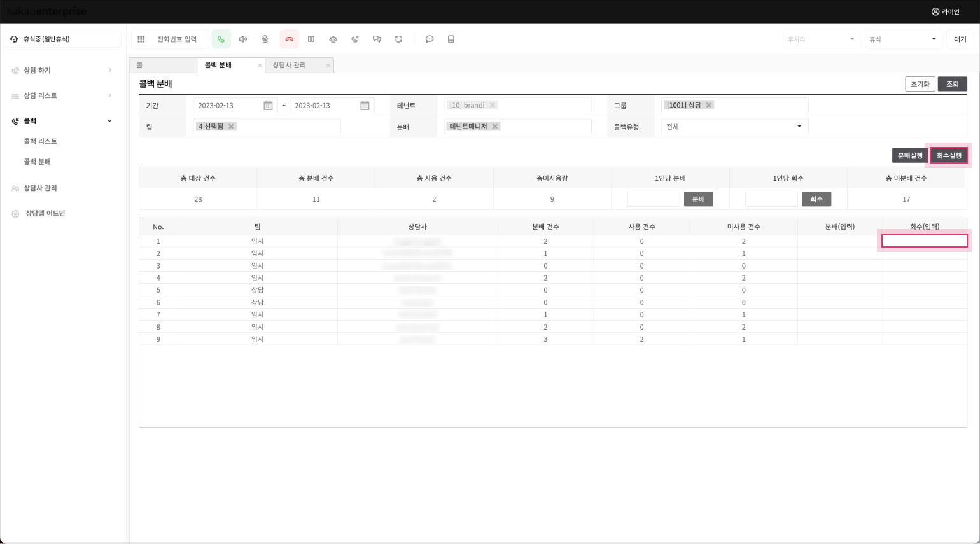Open the start date calendar picker
Viewport: 980px width, 544px height.
click(x=268, y=106)
